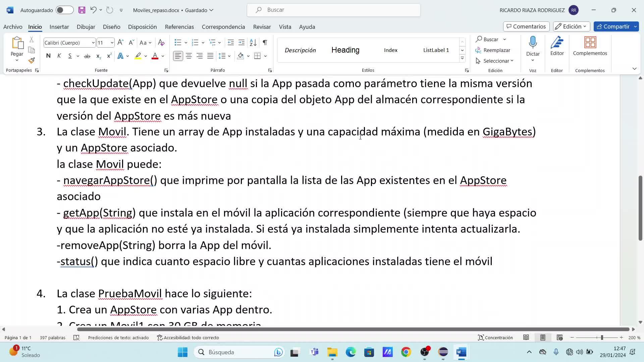Toggle the Autoguardado switch
644x362 pixels.
click(x=64, y=10)
